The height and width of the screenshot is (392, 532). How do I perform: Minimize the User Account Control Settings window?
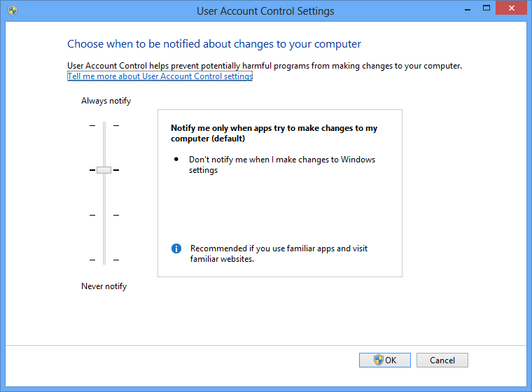pyautogui.click(x=468, y=9)
